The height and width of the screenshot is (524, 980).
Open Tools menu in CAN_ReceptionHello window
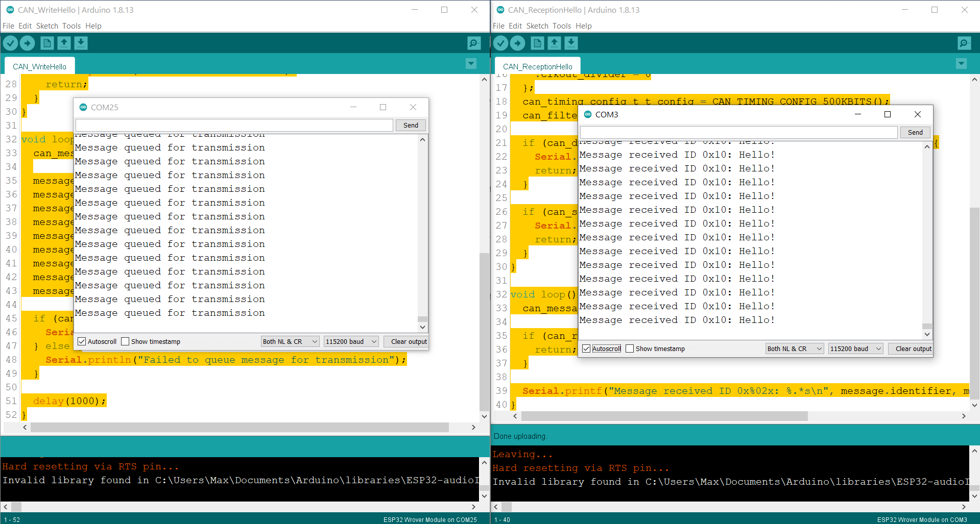562,26
